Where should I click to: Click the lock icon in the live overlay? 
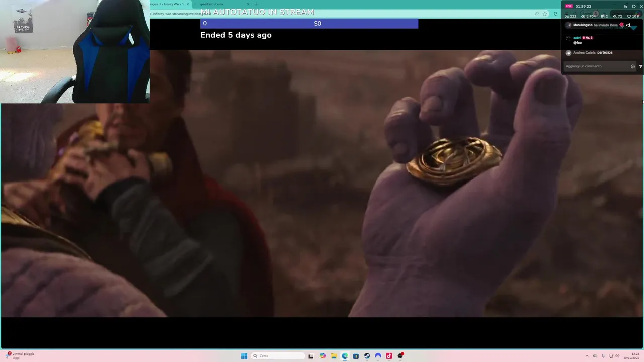[625, 6]
